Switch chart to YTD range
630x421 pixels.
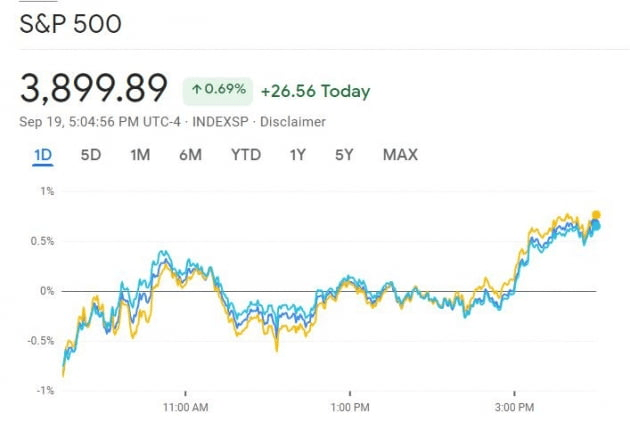[245, 155]
